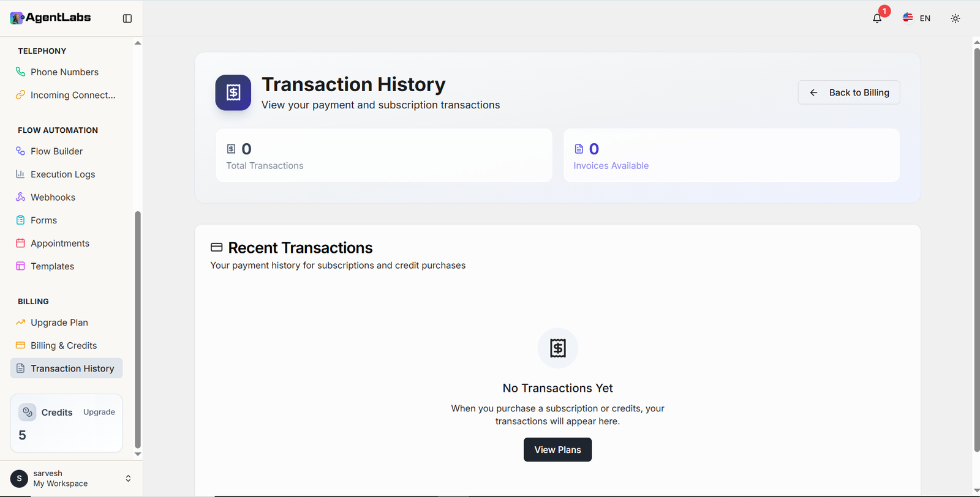Click the Invoices Available label

click(x=611, y=166)
